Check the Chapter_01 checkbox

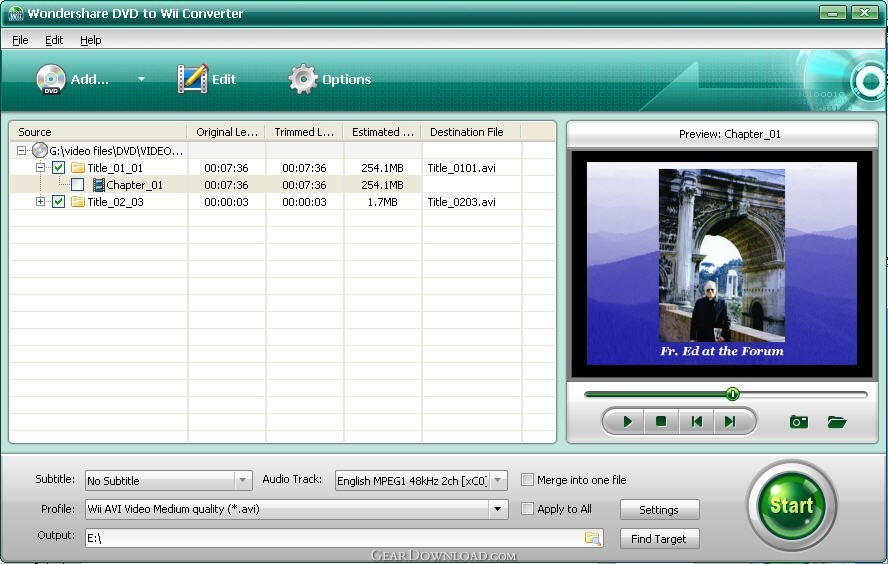[x=78, y=185]
